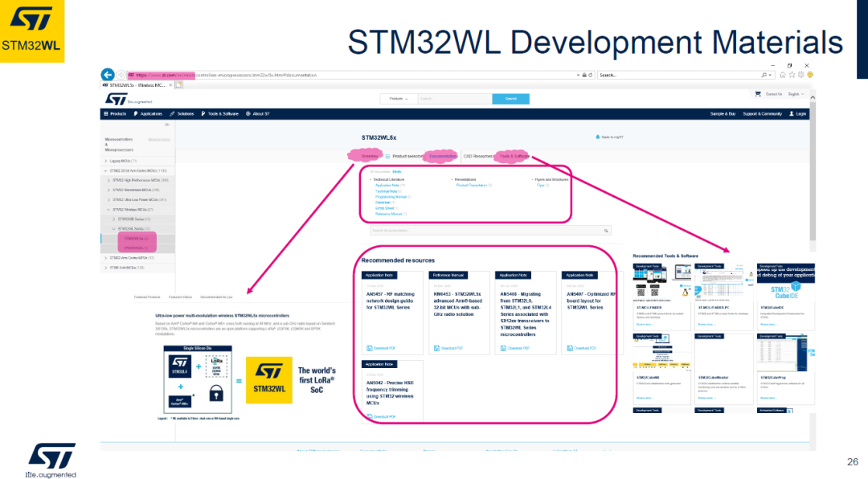The width and height of the screenshot is (868, 479).
Task: Open the Products menu in navy bar
Action: (x=115, y=113)
